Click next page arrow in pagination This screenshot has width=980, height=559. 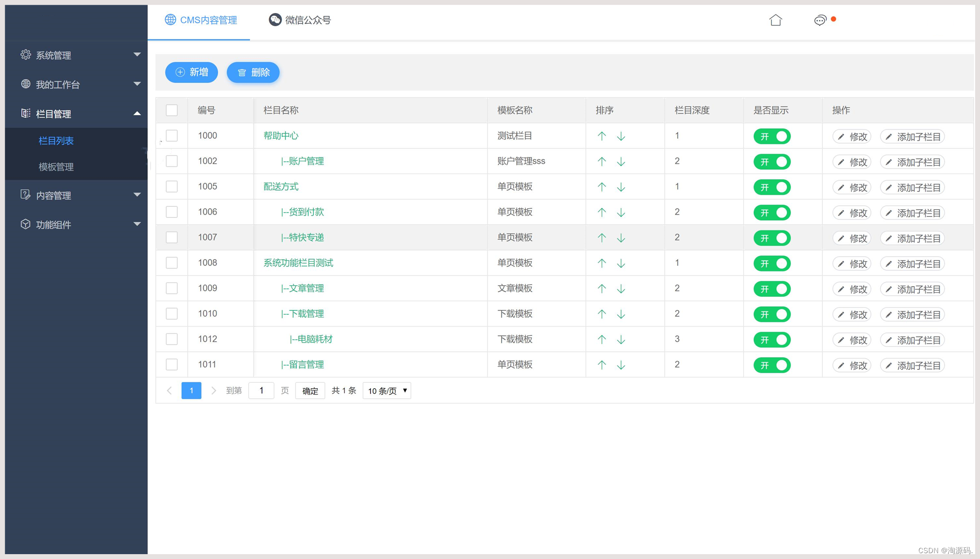[213, 391]
